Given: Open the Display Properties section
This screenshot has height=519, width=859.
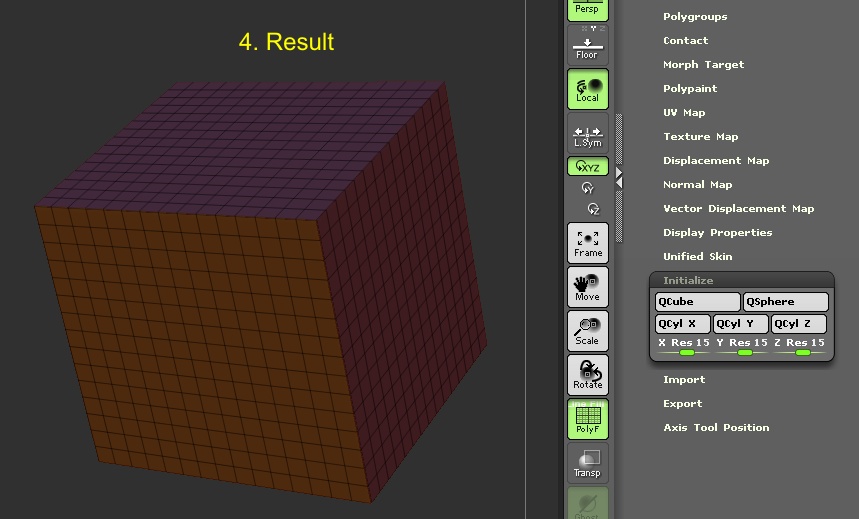Looking at the screenshot, I should 718,232.
